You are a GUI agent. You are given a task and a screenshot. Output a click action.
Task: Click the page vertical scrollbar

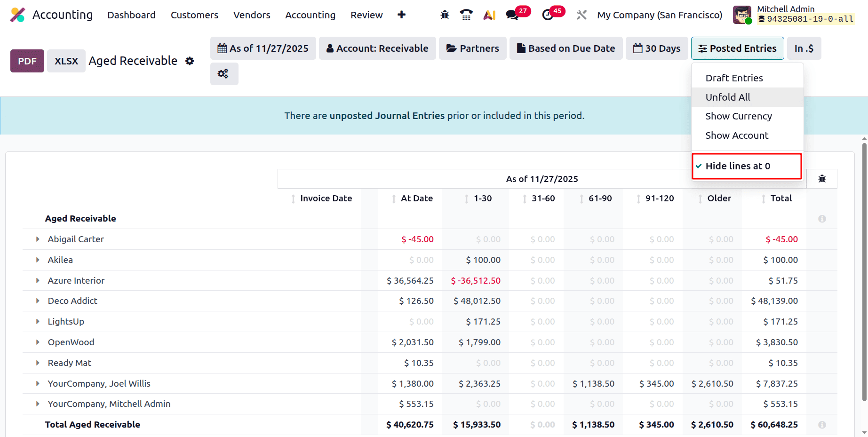pos(864,273)
